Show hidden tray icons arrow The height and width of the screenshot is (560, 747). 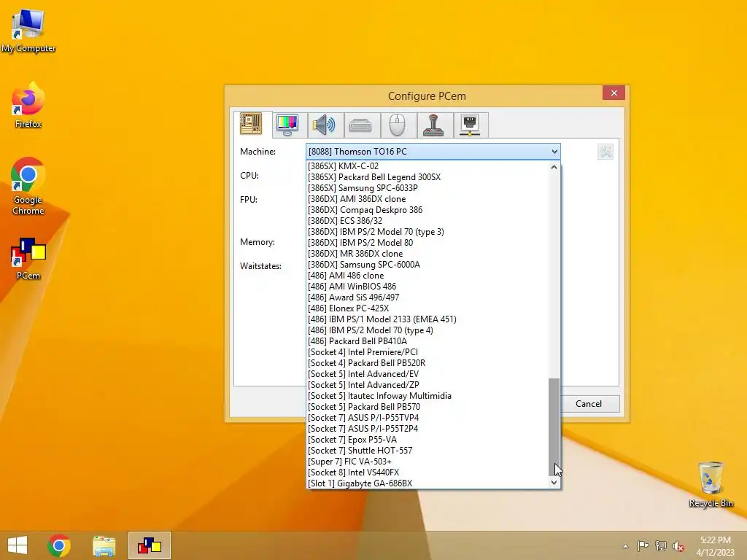(625, 546)
